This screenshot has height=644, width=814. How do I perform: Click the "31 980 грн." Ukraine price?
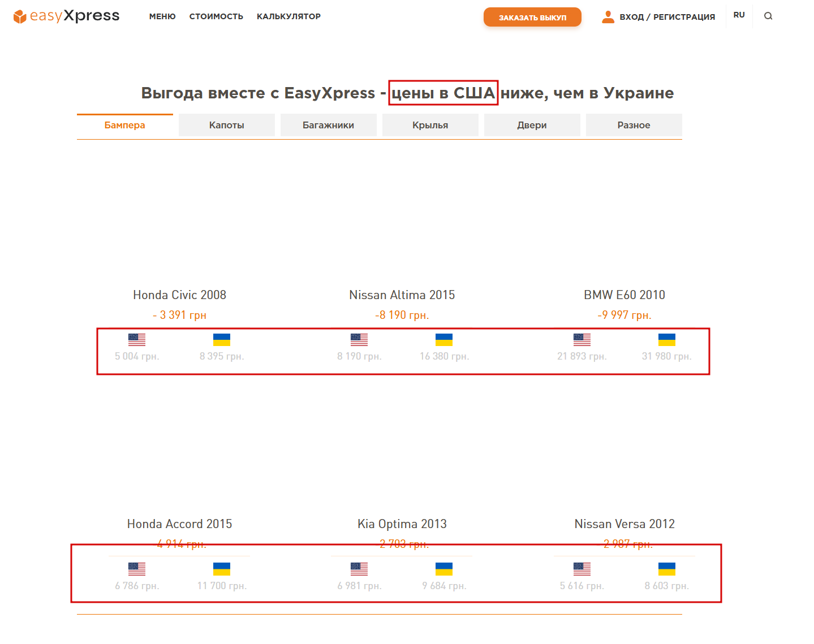(x=667, y=356)
